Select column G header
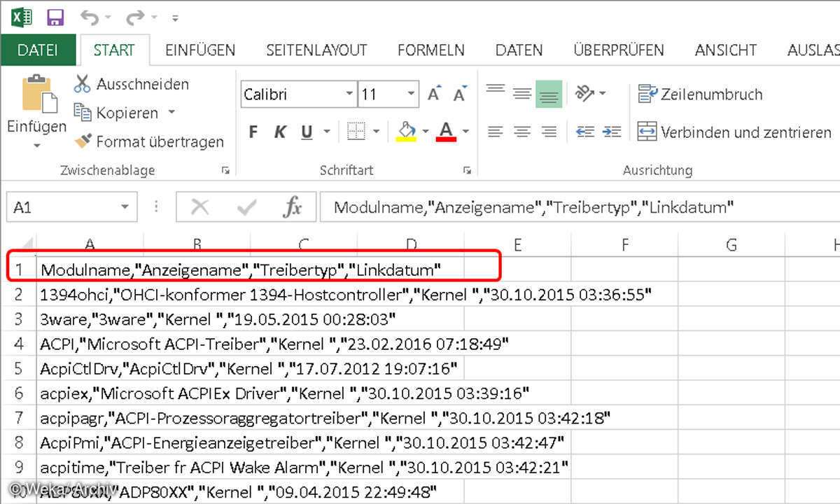Screen dimensions: 840x504 (x=731, y=245)
